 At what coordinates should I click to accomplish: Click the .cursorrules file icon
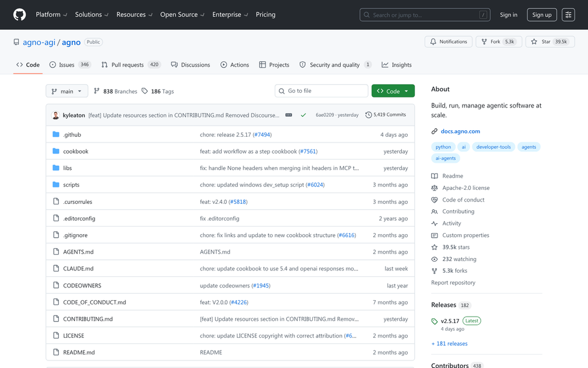click(56, 202)
